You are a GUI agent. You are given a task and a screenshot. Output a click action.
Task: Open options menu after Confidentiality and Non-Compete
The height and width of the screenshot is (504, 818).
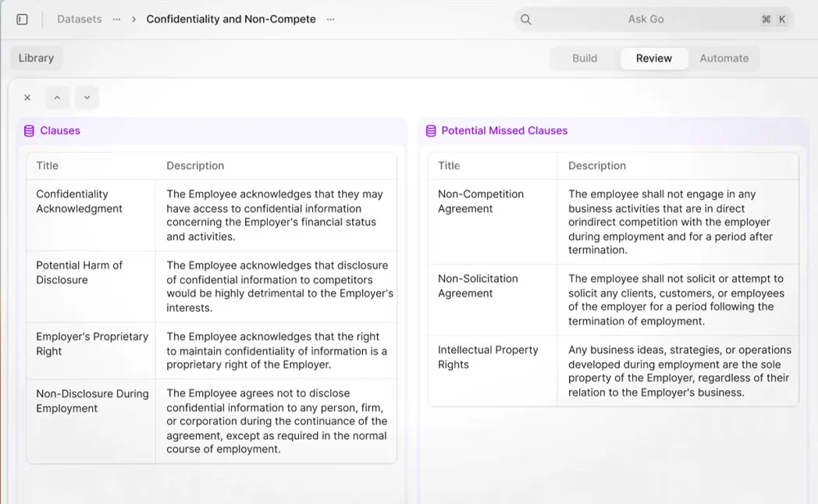point(330,20)
